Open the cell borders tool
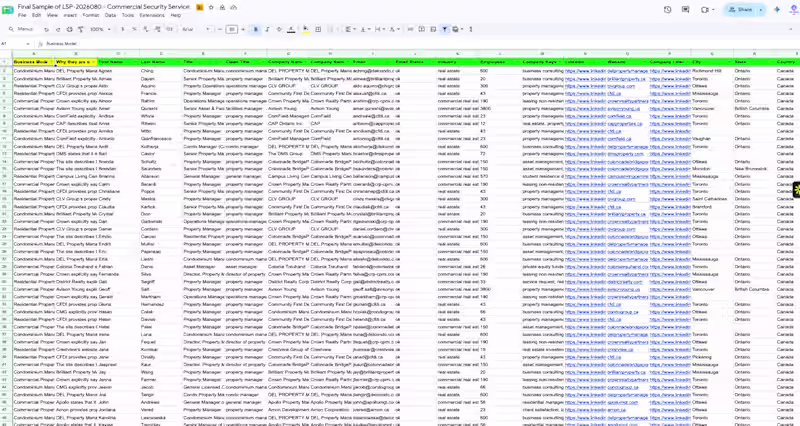 tap(318, 30)
